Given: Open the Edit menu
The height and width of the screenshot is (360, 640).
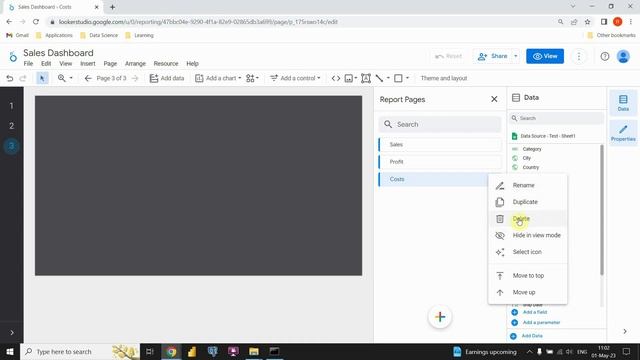Looking at the screenshot, I should tap(46, 64).
